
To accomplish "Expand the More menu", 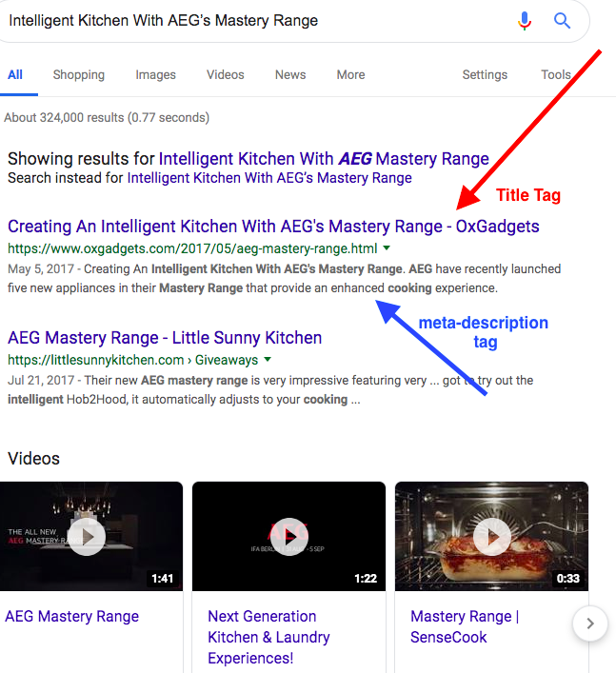I will (350, 74).
